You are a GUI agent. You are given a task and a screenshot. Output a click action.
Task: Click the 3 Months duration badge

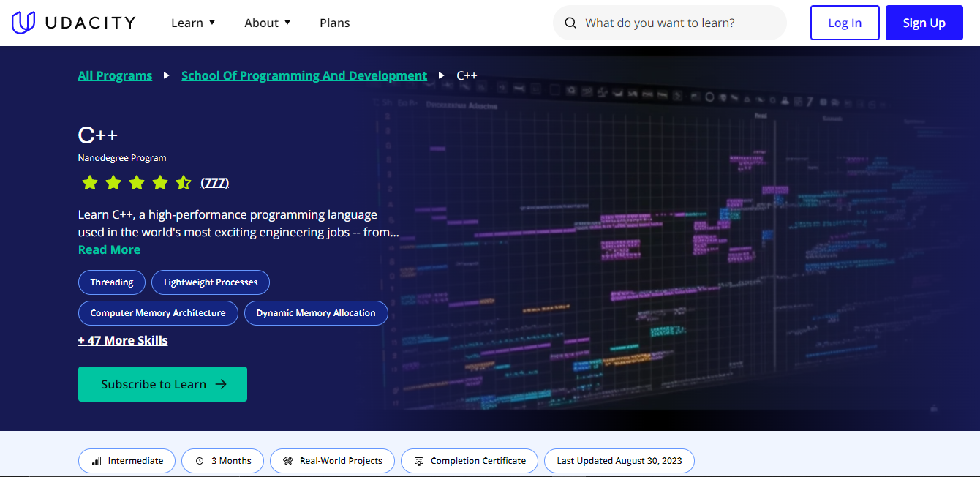[222, 461]
